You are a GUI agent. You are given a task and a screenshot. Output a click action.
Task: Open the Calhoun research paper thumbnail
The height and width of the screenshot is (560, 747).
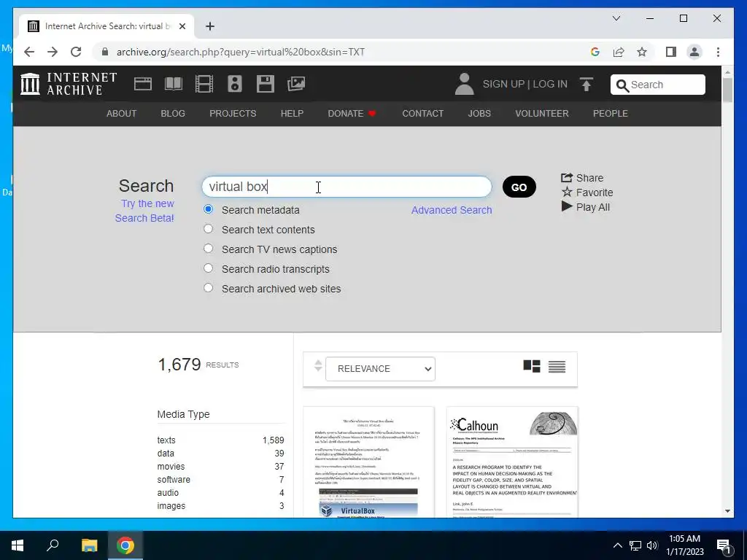click(x=512, y=462)
